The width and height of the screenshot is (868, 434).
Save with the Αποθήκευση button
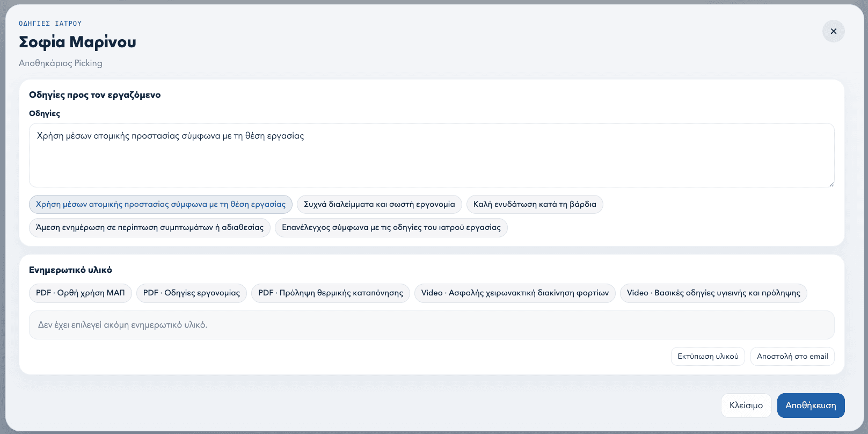click(x=811, y=405)
